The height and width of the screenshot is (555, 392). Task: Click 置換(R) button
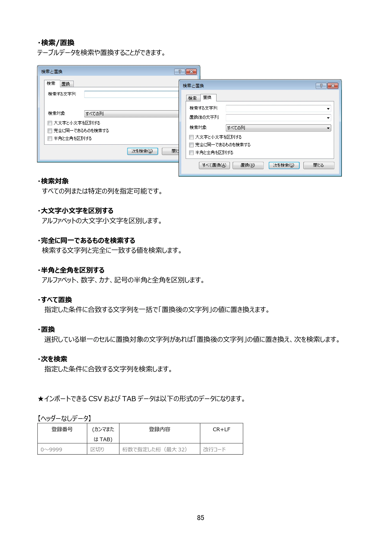248,165
